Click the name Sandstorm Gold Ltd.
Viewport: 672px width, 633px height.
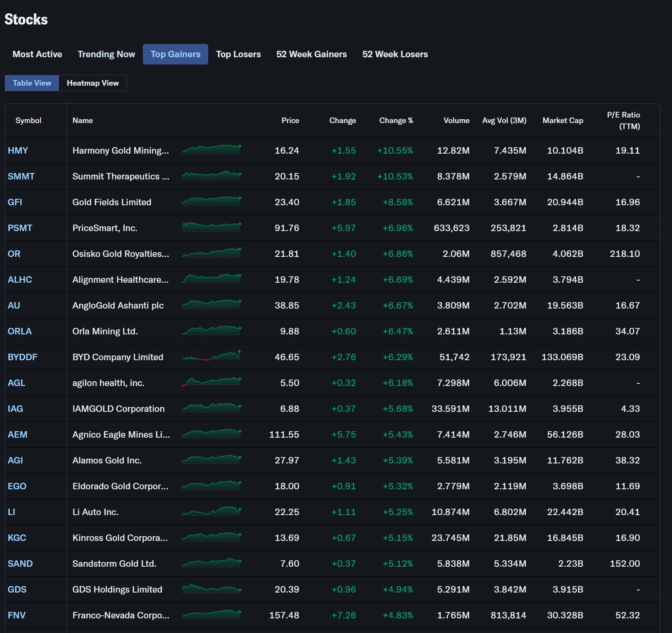tap(114, 564)
